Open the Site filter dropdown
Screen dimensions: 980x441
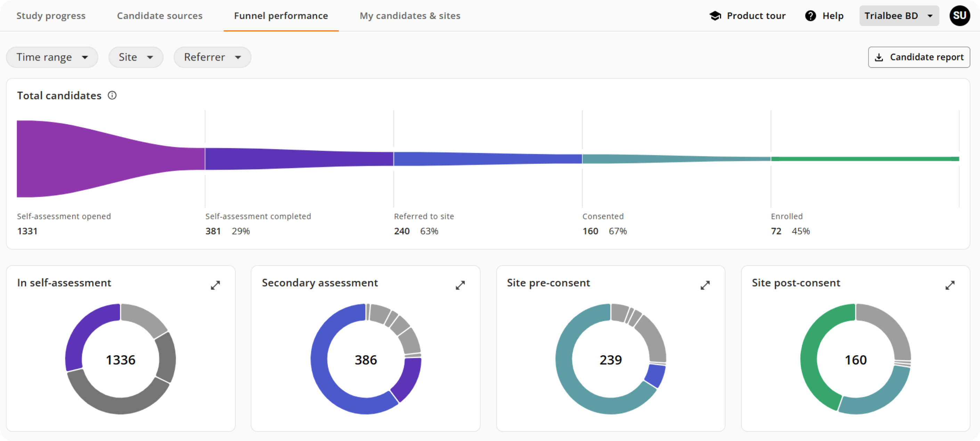point(136,57)
